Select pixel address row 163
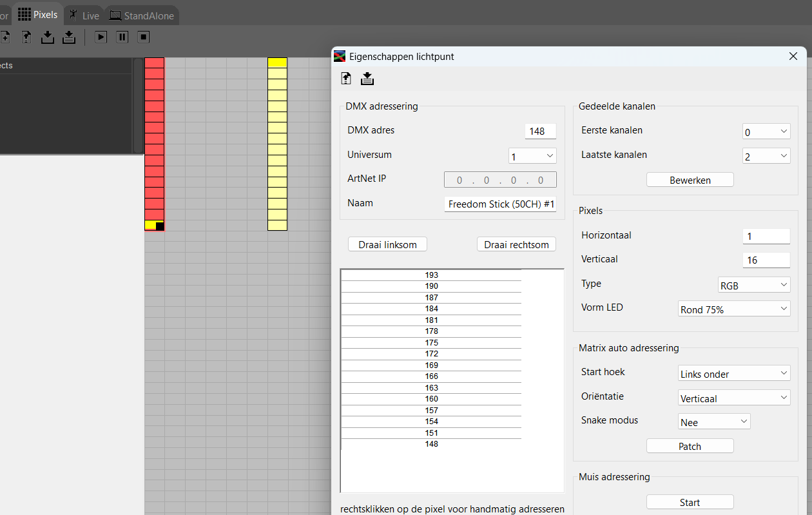 pyautogui.click(x=431, y=387)
